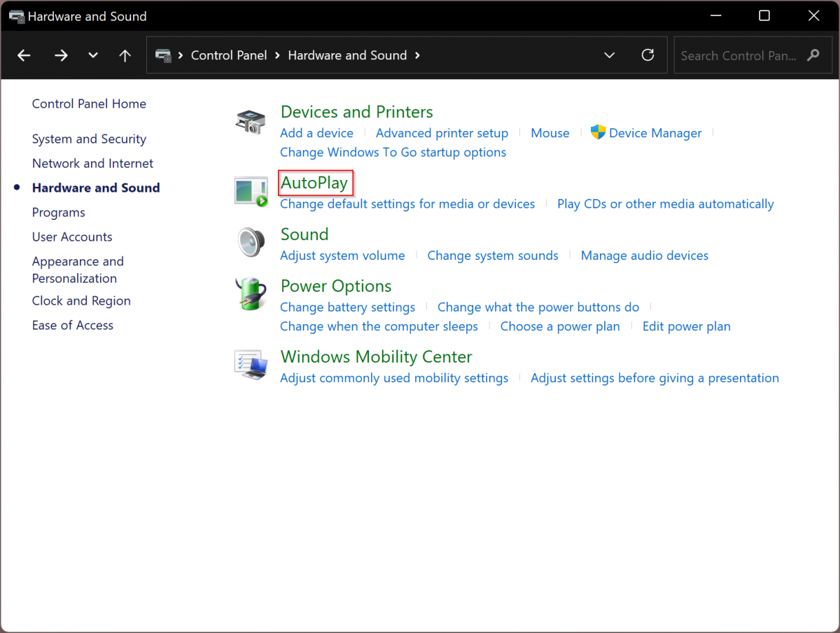840x633 pixels.
Task: Click Choose a power plan
Action: (x=560, y=326)
